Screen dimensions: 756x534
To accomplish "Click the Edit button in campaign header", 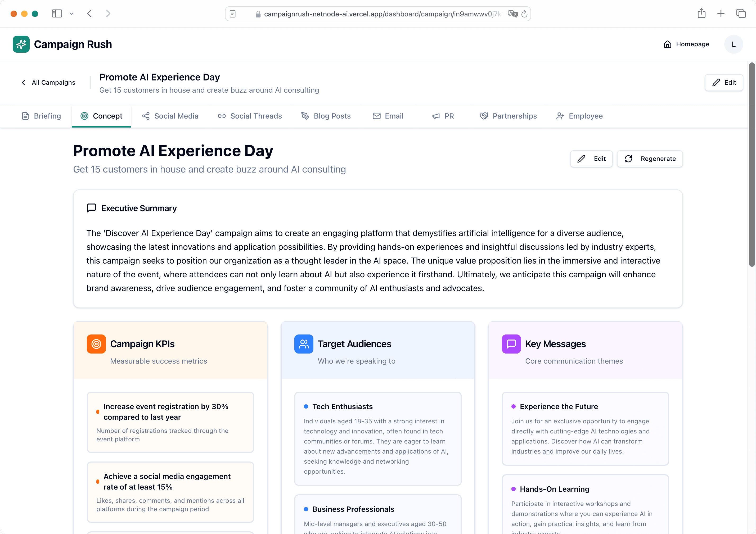I will [724, 82].
